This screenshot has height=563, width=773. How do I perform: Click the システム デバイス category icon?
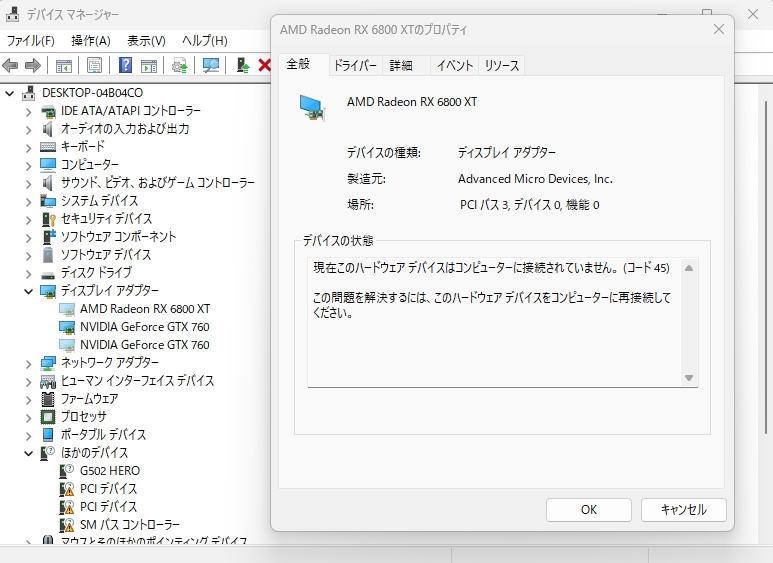pos(48,201)
